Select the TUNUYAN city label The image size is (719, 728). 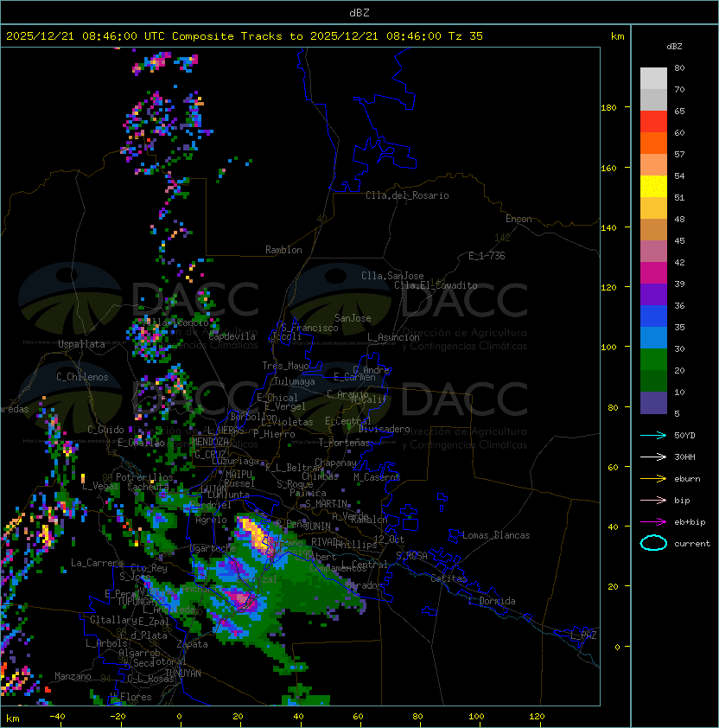coord(183,674)
